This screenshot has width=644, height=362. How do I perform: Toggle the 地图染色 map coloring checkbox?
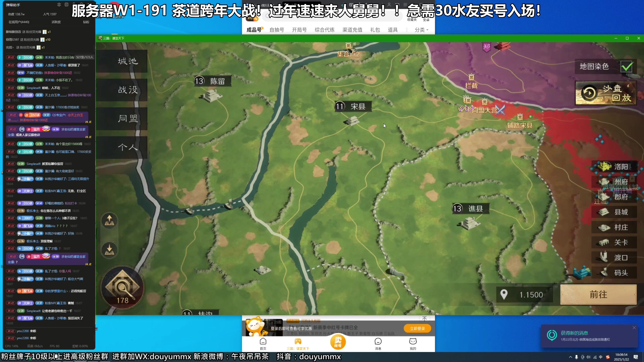[x=626, y=67]
